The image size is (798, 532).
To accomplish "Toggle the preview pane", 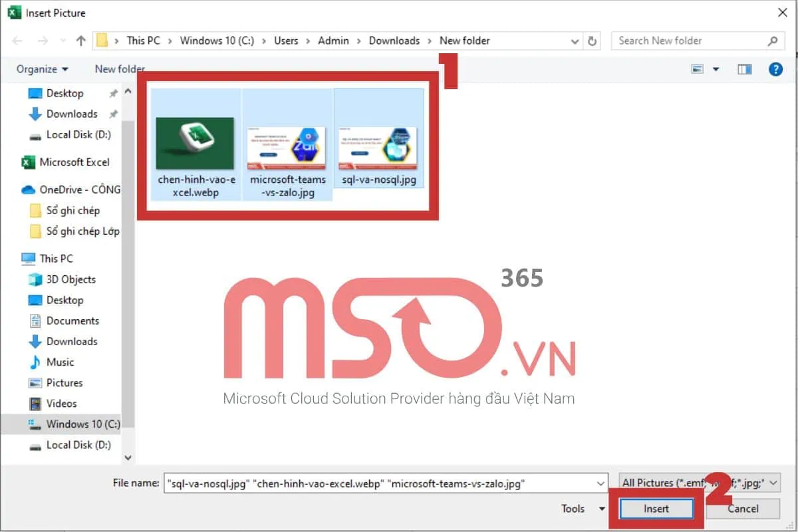I will click(x=744, y=68).
